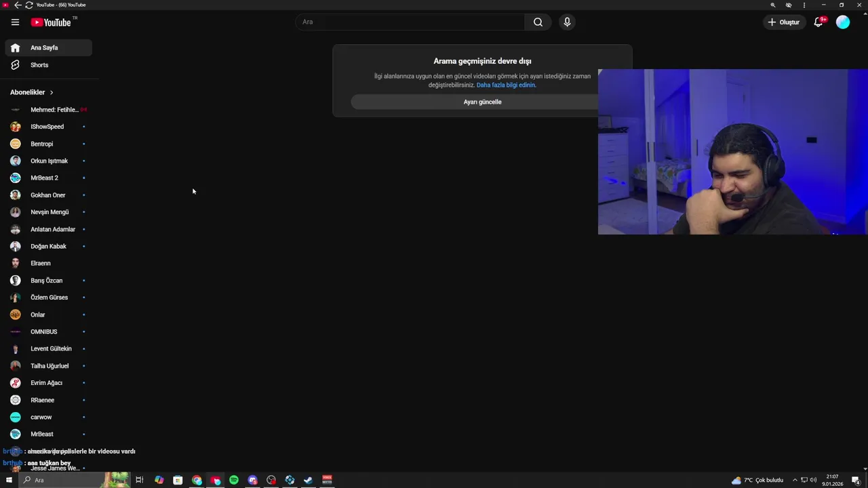Open Barış Özcan channel

tap(49, 281)
